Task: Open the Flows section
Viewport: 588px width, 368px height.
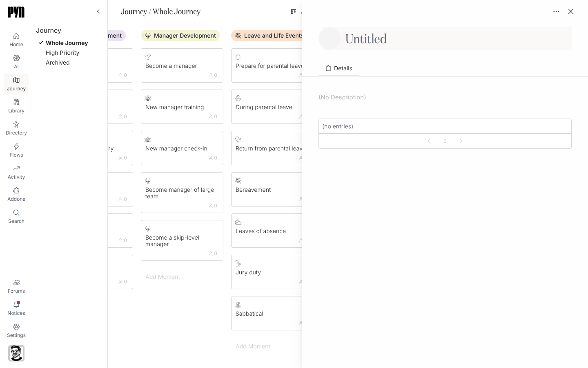Action: pos(16,150)
